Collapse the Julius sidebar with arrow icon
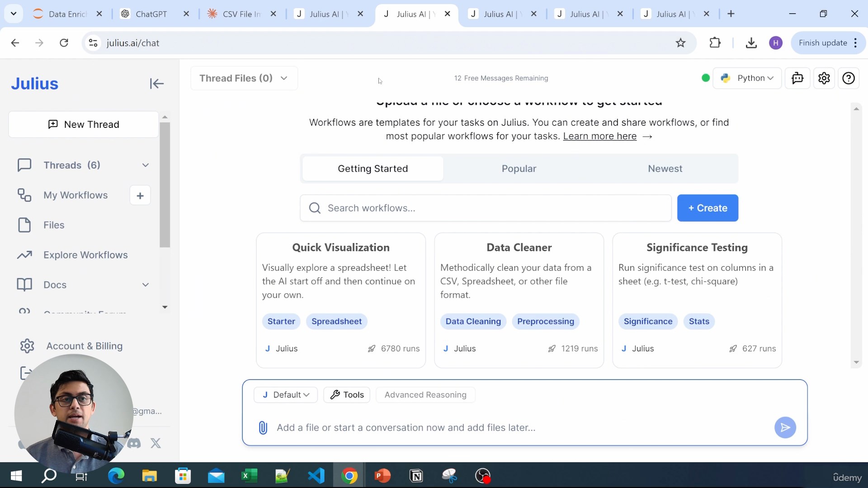 (156, 84)
